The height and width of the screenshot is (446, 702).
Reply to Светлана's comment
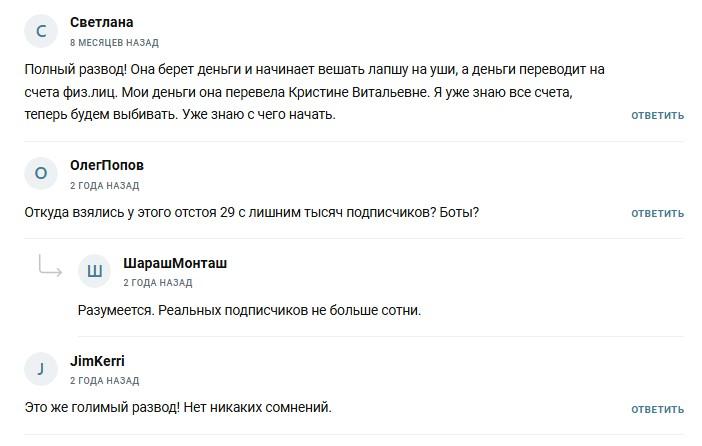[657, 116]
